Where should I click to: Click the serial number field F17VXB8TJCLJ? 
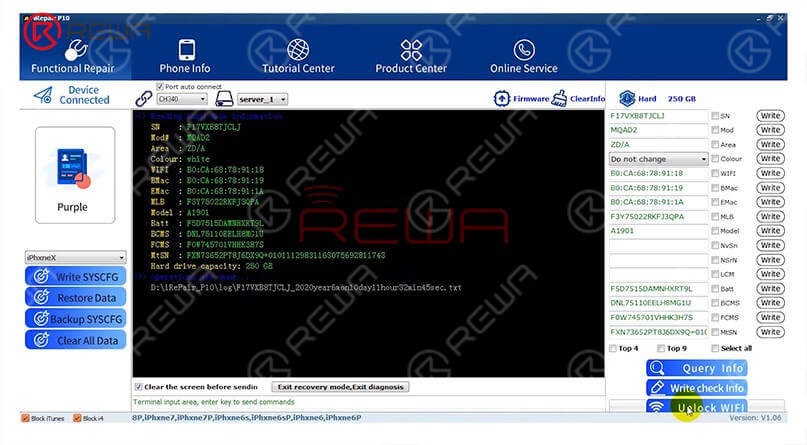658,116
